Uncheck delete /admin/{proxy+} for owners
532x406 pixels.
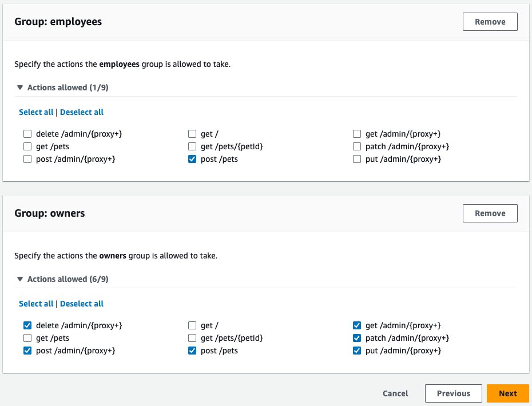(x=27, y=325)
